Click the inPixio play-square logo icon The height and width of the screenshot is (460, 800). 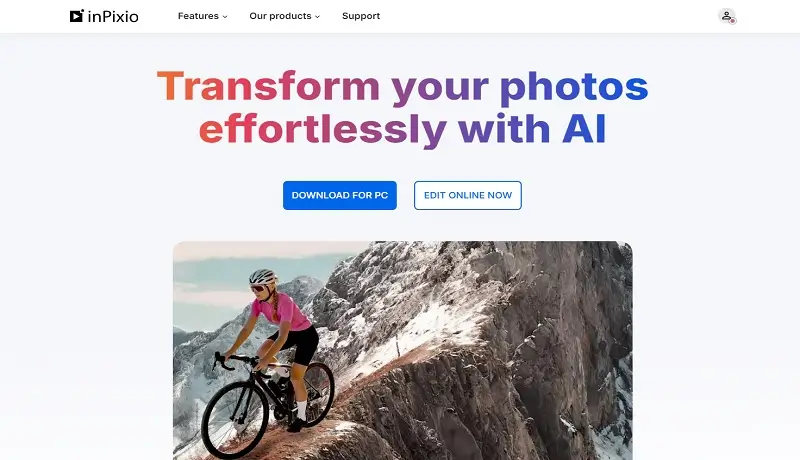tap(77, 16)
